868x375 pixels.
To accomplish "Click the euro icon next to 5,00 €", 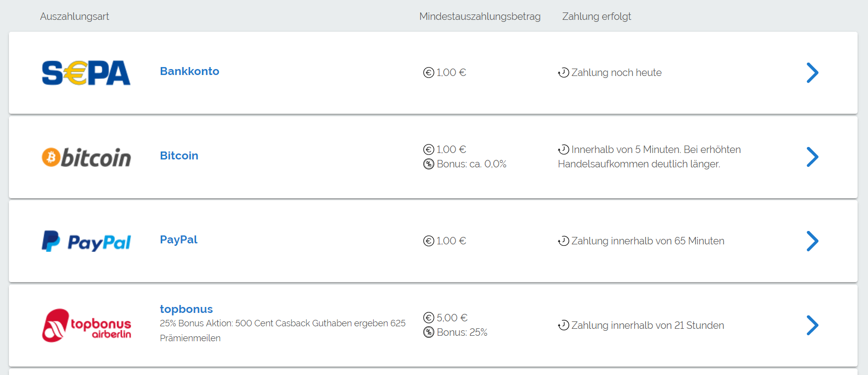I will tap(429, 317).
